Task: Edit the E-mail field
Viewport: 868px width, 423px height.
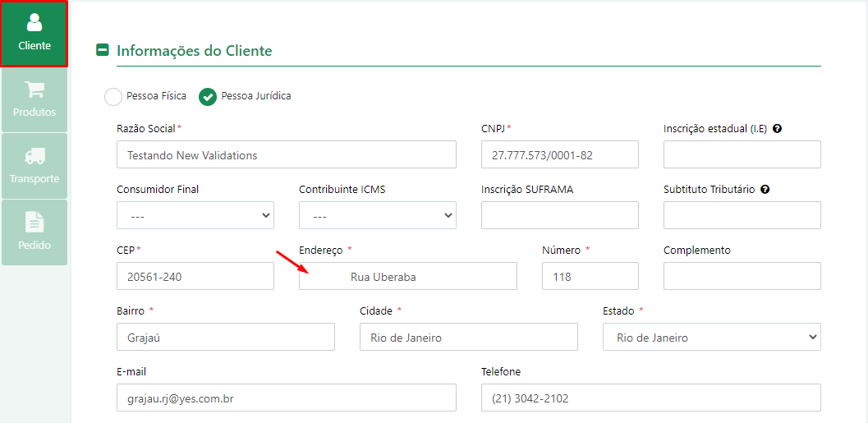Action: pos(287,398)
